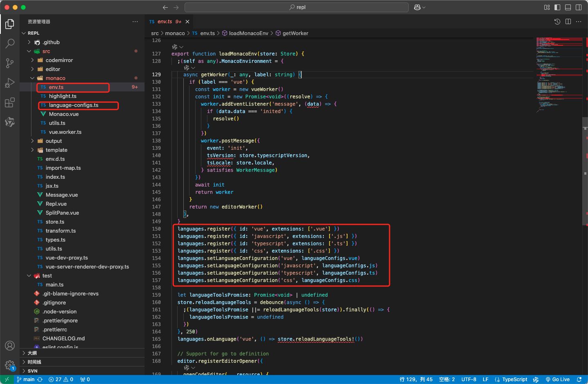This screenshot has height=384, width=588.
Task: Open problems via 27 errors status item
Action: click(x=61, y=380)
